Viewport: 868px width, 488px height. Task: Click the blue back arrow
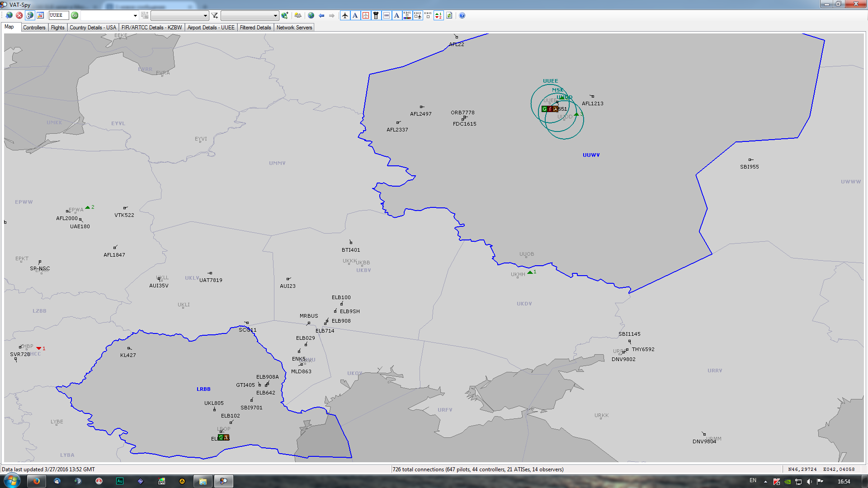coord(321,15)
